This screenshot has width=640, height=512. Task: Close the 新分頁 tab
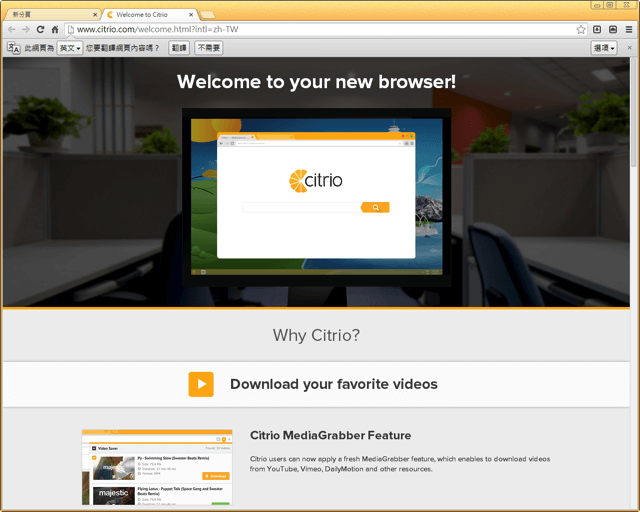[95, 15]
